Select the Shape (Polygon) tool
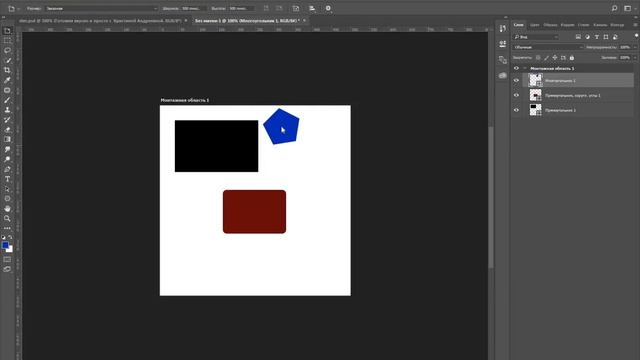 [x=7, y=199]
